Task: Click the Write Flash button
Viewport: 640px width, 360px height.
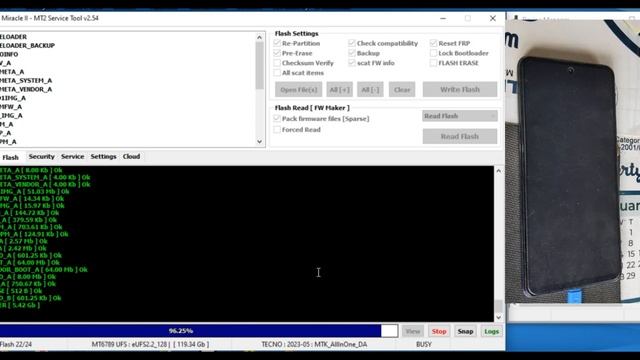Action: coord(460,89)
